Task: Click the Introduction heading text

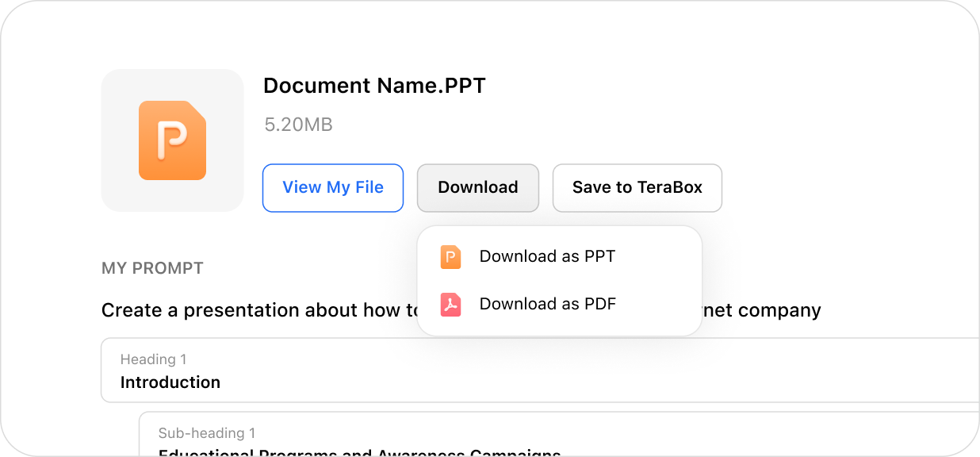Action: click(170, 382)
